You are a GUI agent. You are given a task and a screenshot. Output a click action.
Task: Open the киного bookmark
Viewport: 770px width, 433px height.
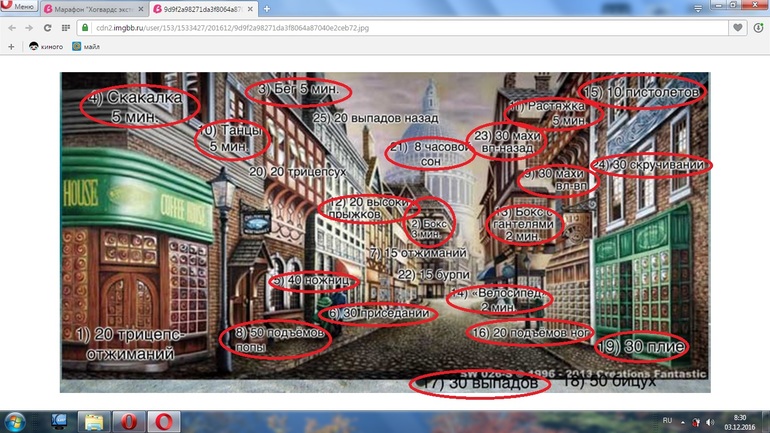(46, 47)
